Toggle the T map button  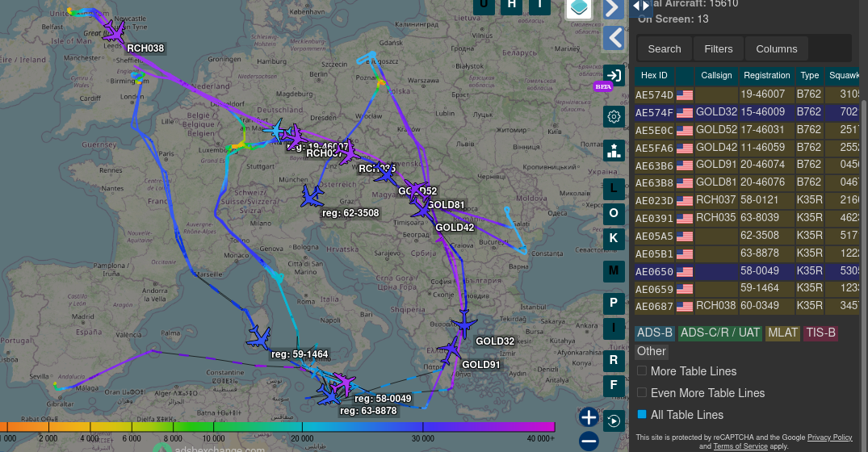point(539,6)
